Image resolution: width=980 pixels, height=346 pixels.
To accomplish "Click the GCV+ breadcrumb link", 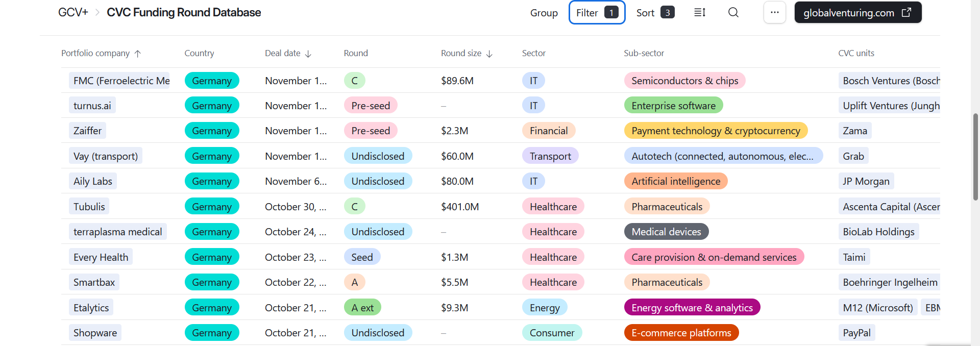I will [73, 13].
